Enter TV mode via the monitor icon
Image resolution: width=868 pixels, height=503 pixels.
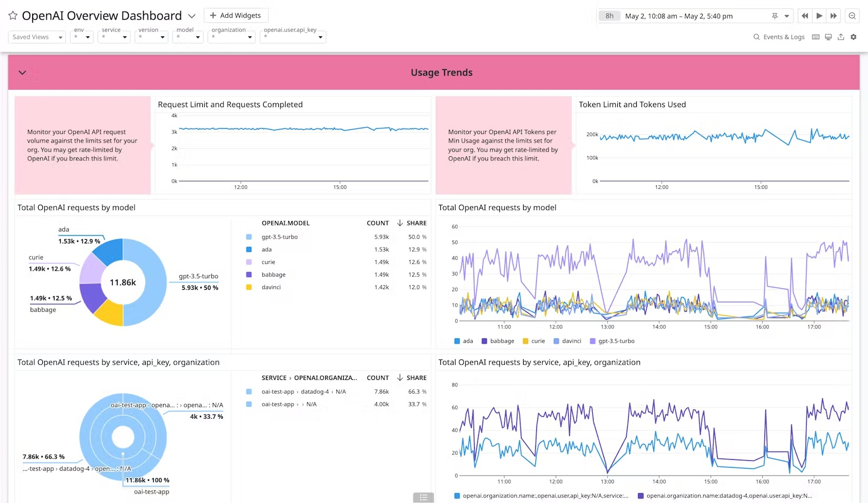coord(828,37)
